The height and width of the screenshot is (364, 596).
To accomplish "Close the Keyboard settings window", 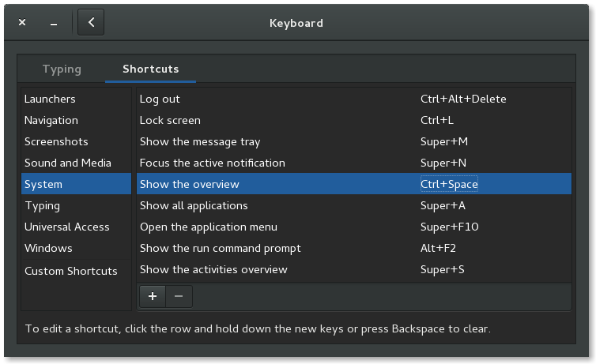I will coord(22,23).
